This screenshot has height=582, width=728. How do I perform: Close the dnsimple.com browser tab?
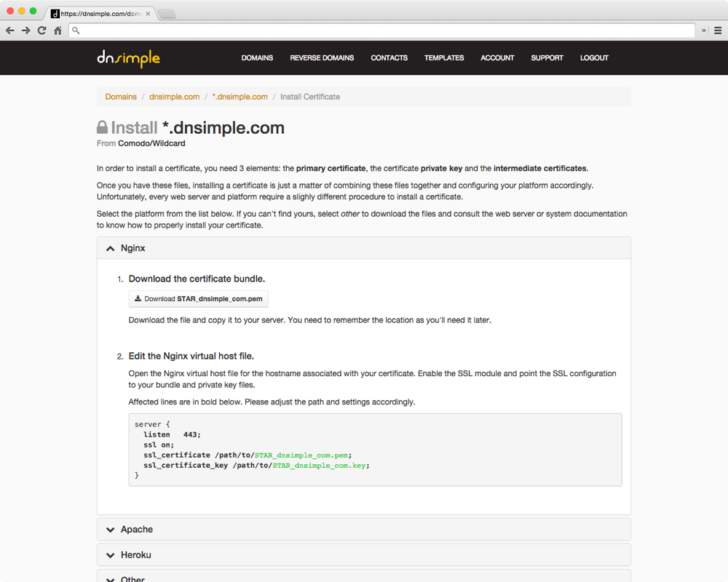(148, 14)
